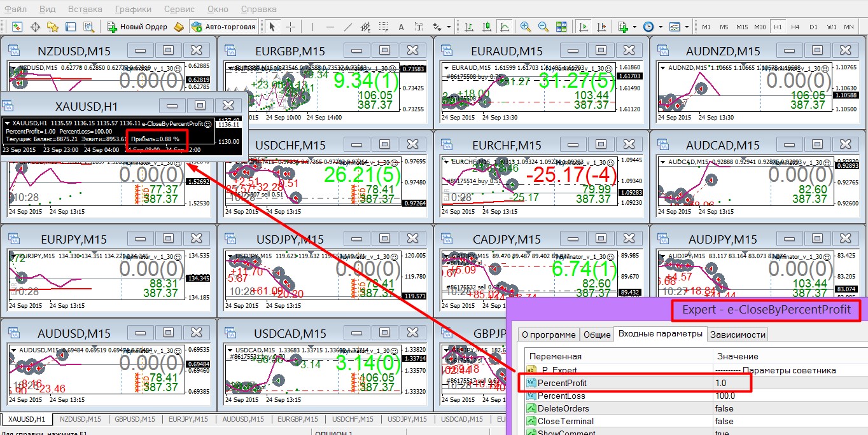Viewport: 868px width, 435px height.
Task: Open the MetaEditor book icon
Action: (x=179, y=27)
